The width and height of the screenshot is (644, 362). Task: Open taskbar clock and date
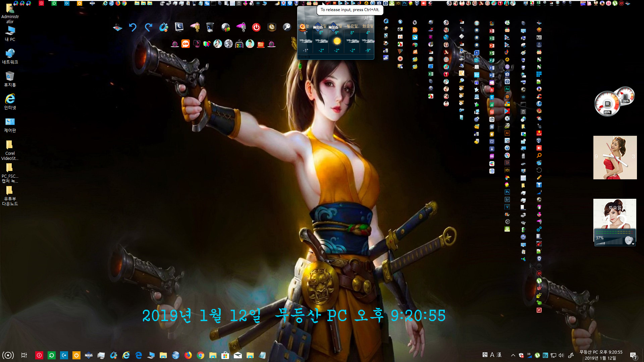pyautogui.click(x=601, y=355)
